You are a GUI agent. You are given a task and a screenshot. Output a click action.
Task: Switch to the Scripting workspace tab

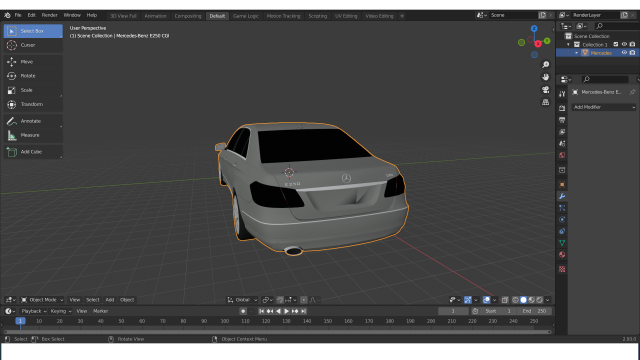tap(318, 16)
